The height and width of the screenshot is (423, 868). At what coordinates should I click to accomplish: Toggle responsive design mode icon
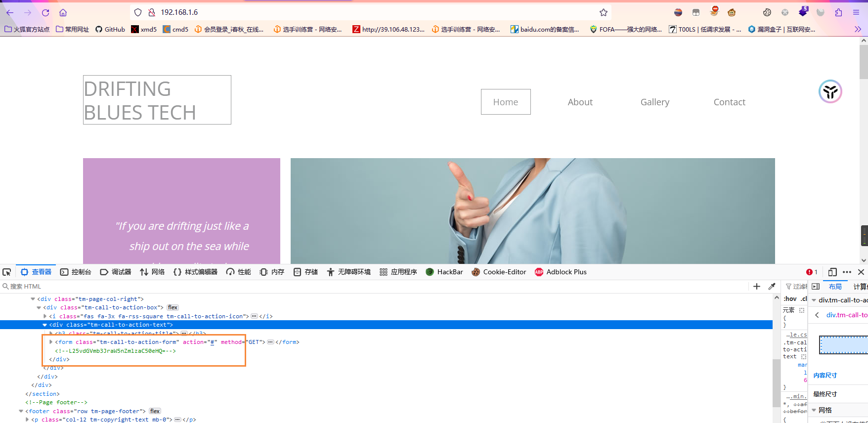[x=832, y=272]
